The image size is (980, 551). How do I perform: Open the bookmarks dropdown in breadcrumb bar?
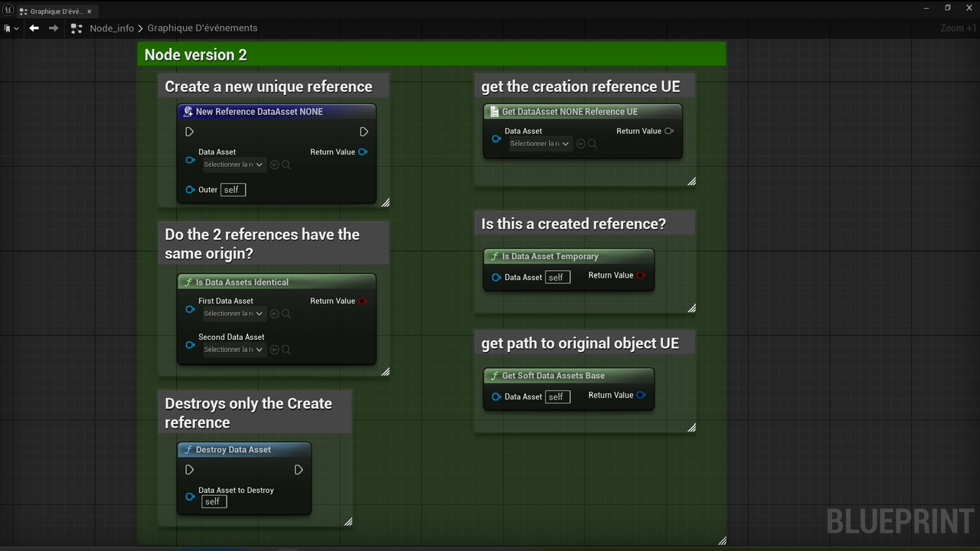pos(11,28)
